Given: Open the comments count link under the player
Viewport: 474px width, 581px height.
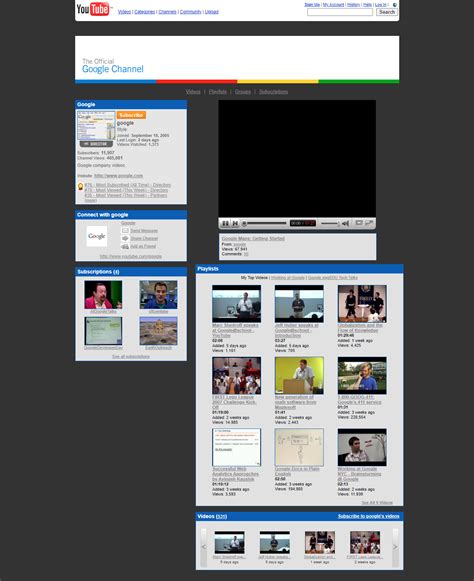Looking at the screenshot, I should click(246, 254).
